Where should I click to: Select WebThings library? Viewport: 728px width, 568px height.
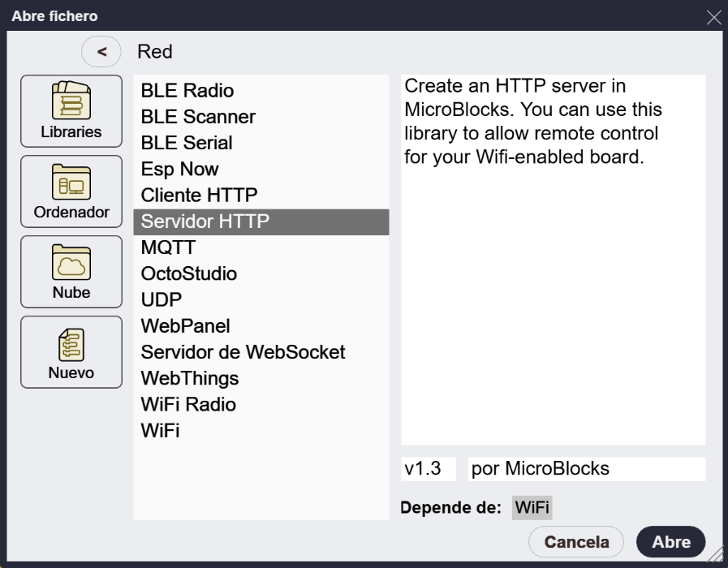point(261,378)
